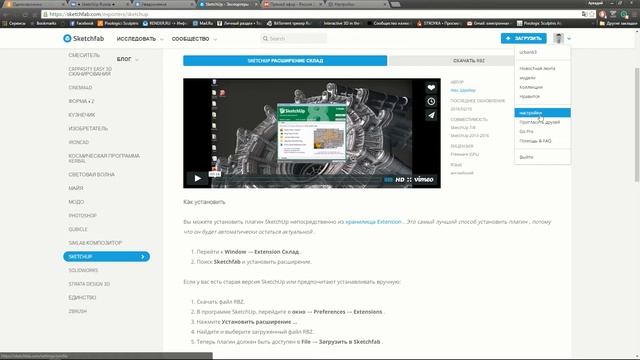Click the video volume bars
This screenshot has width=640, height=360.
point(388,180)
